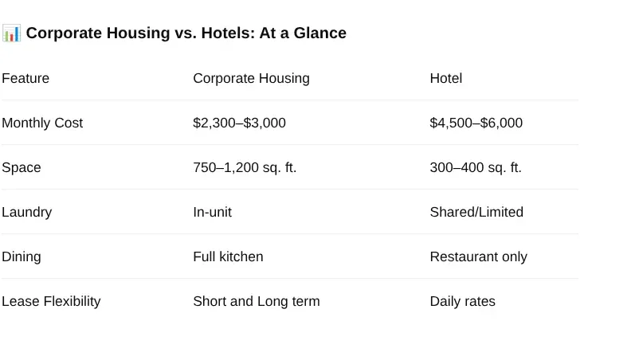
Task: Click the 300–400 sq. ft. cell
Action: click(476, 167)
